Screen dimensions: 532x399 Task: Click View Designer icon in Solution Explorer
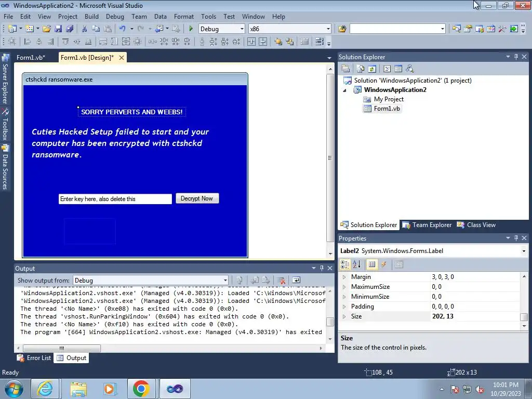398,69
